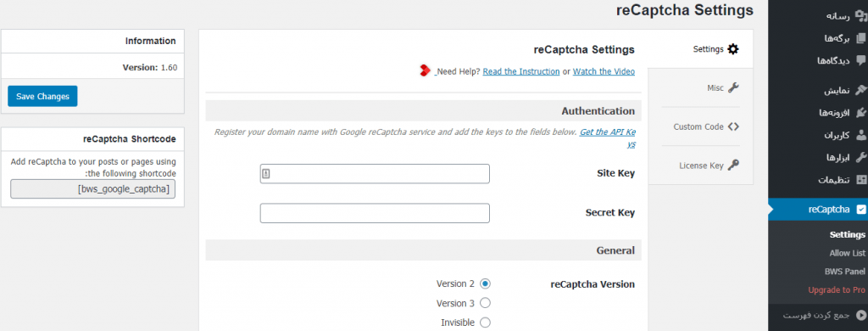Screen dimensions: 868x331
Task: Click the Information panel heading
Action: [x=151, y=41]
